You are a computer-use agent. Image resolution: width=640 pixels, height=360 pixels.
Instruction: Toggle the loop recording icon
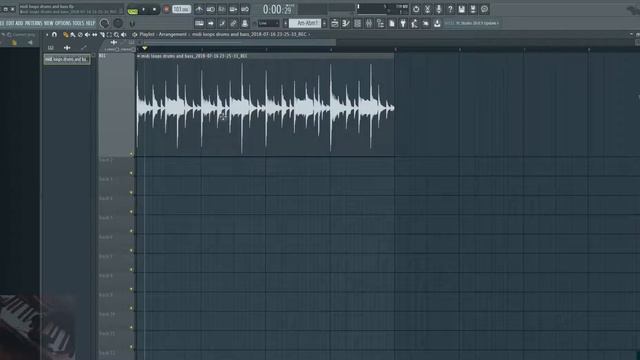(245, 9)
